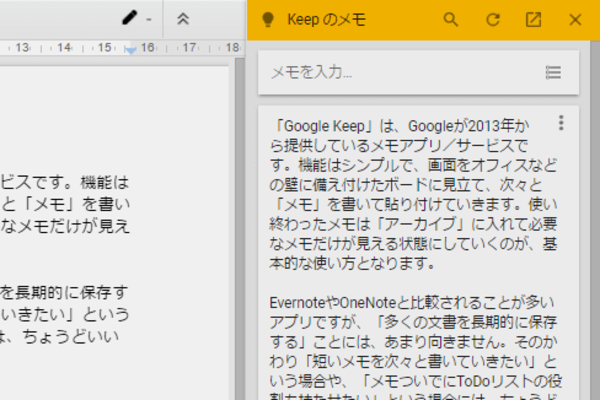Click the Keep のメモ panel title

(x=326, y=20)
